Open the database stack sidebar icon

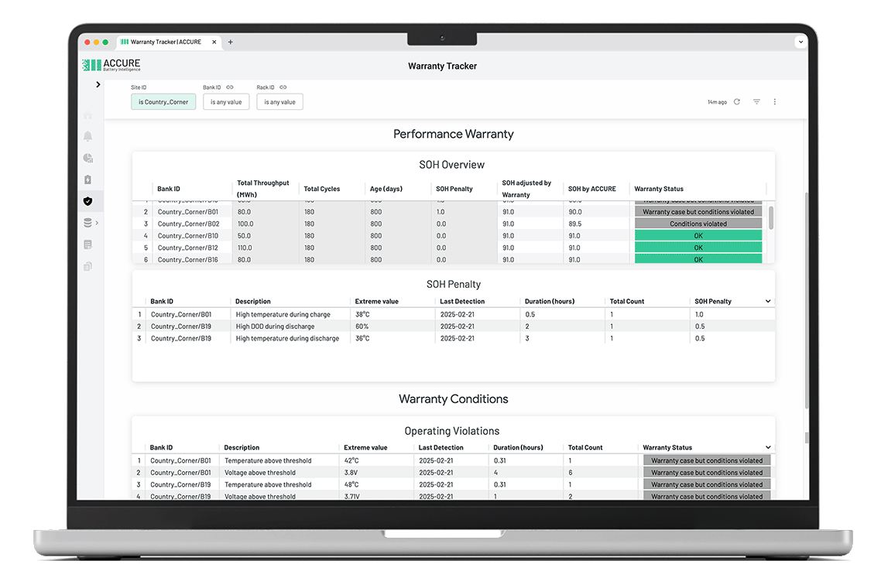[x=87, y=223]
